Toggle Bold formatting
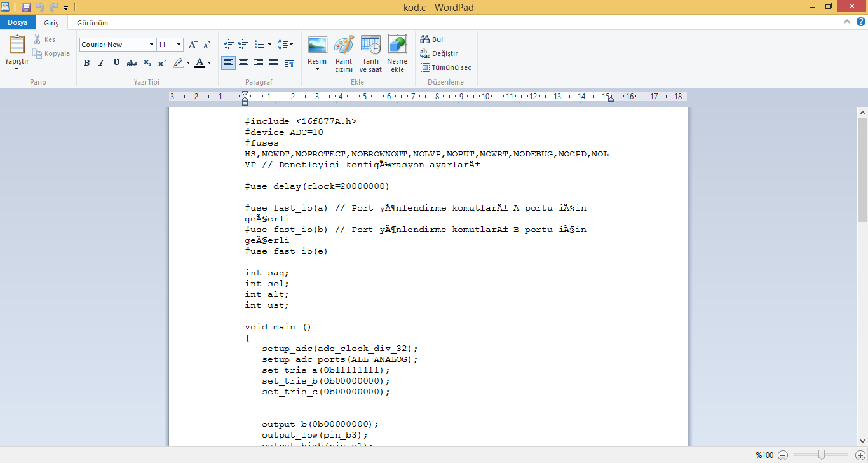 click(x=86, y=62)
